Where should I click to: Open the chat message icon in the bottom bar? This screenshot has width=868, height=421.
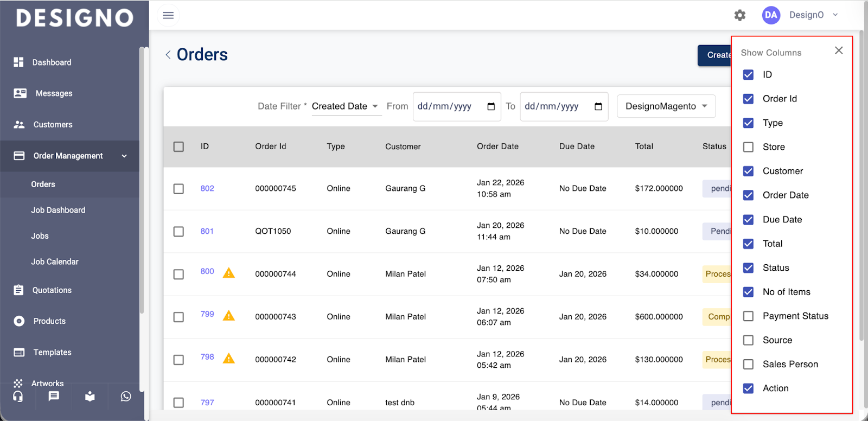(54, 397)
